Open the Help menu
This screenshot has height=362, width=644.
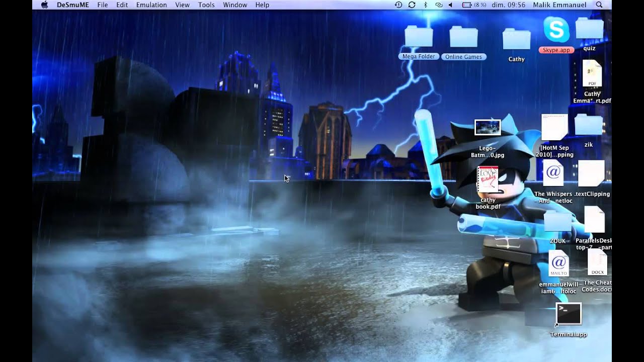(262, 5)
